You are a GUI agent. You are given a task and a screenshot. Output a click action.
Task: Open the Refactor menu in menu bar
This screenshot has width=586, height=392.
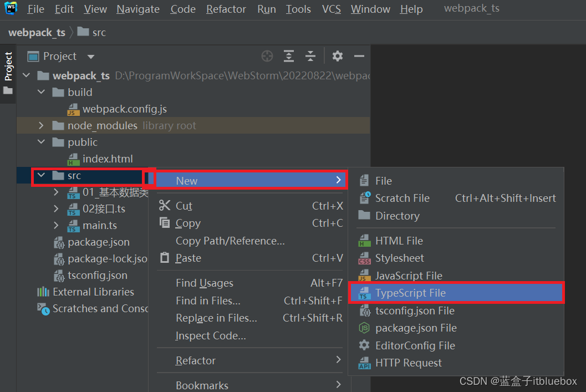click(x=226, y=9)
